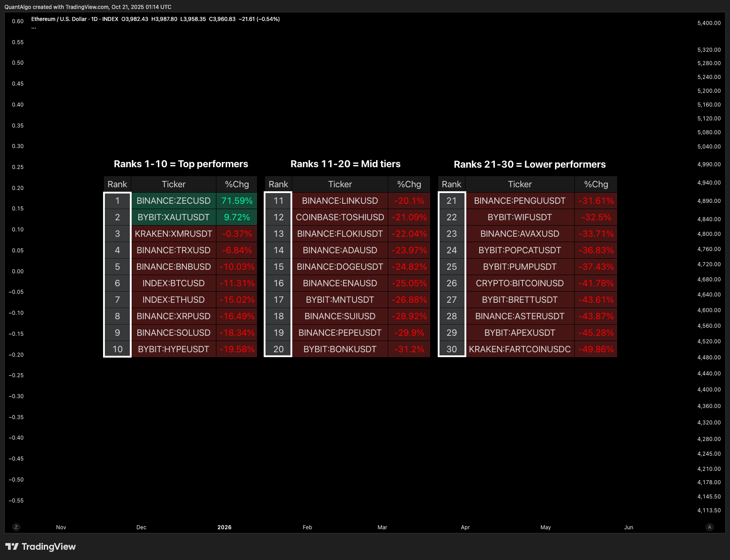Click the 71.59% change value
730x560 pixels.
[237, 201]
